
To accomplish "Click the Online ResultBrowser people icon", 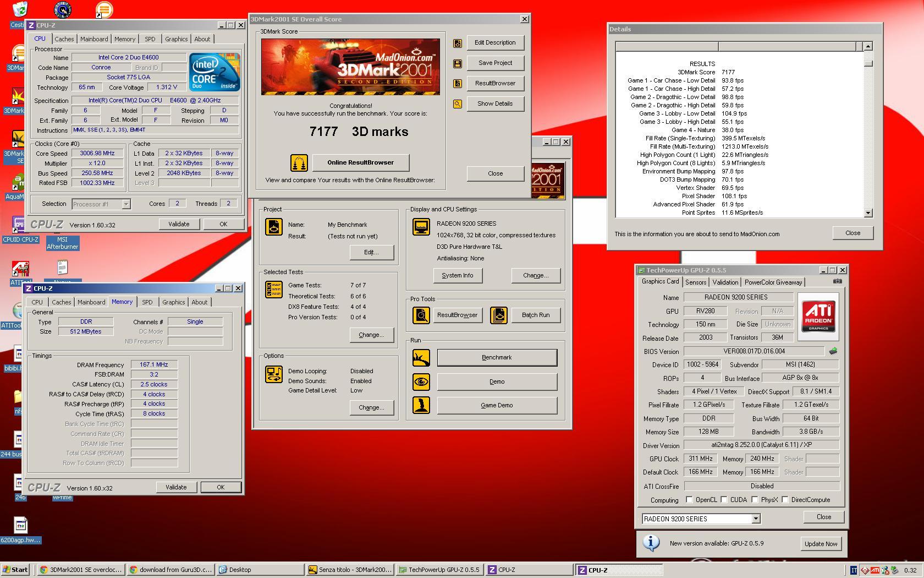I will coord(299,162).
